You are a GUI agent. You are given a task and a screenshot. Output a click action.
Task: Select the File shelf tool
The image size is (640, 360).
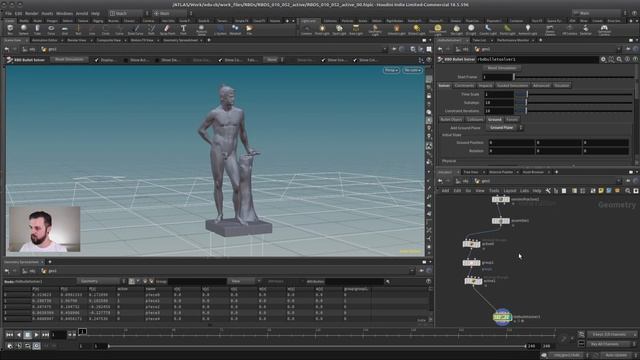pyautogui.click(x=249, y=29)
